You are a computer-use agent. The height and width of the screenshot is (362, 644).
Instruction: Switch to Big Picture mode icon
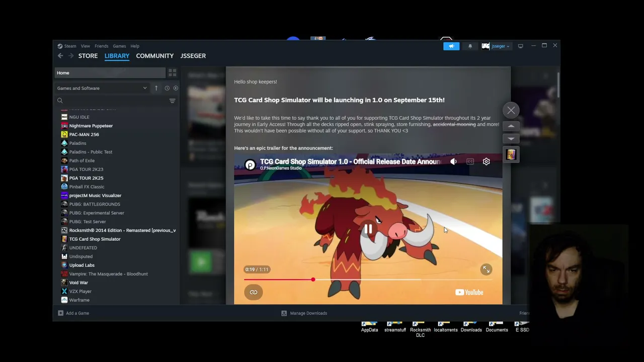520,46
